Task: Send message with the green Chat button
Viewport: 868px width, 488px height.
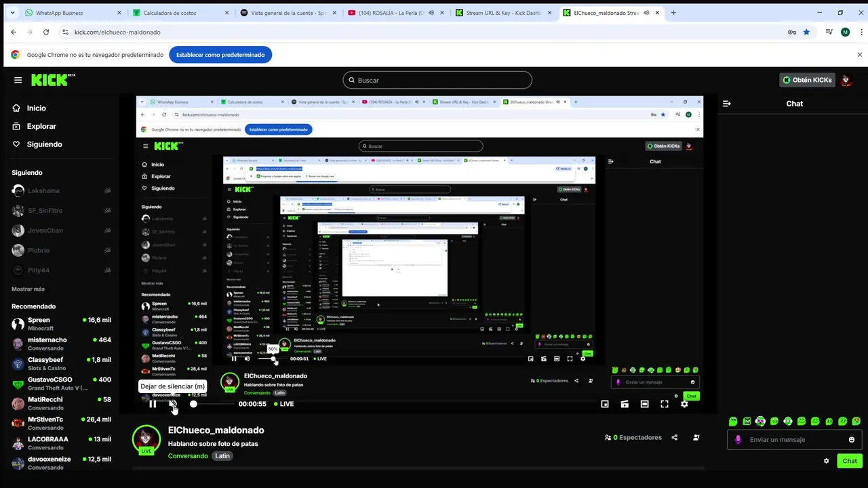Action: click(850, 461)
